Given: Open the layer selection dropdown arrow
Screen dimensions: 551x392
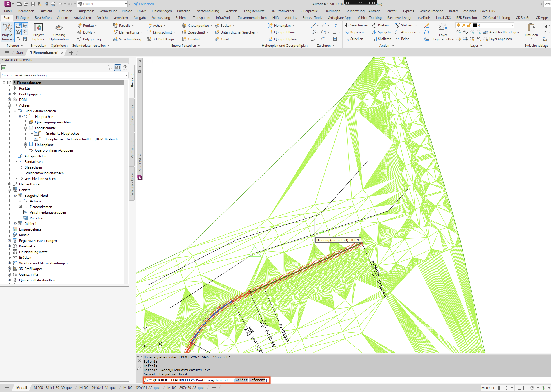Looking at the screenshot, I should click(512, 25).
